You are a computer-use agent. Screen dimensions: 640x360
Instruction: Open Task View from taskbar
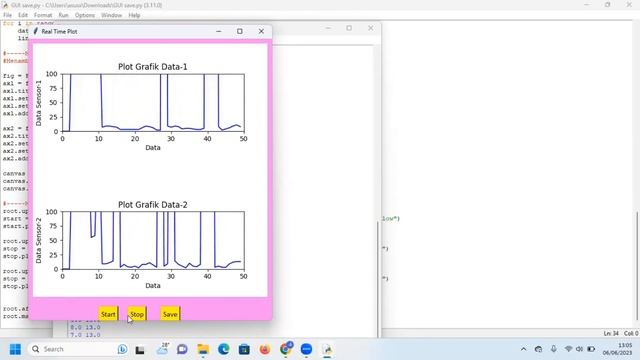(140, 350)
